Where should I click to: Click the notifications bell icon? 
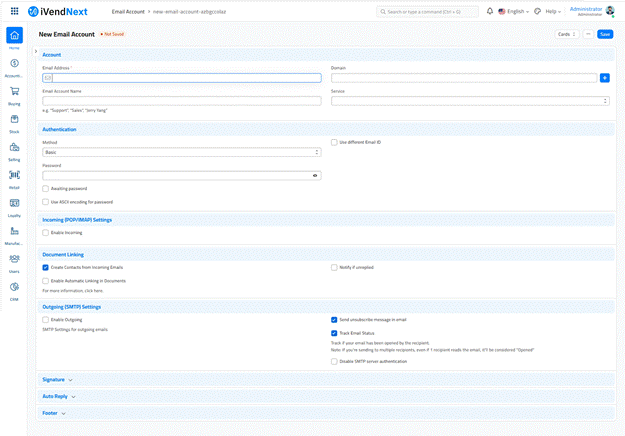[x=489, y=11]
